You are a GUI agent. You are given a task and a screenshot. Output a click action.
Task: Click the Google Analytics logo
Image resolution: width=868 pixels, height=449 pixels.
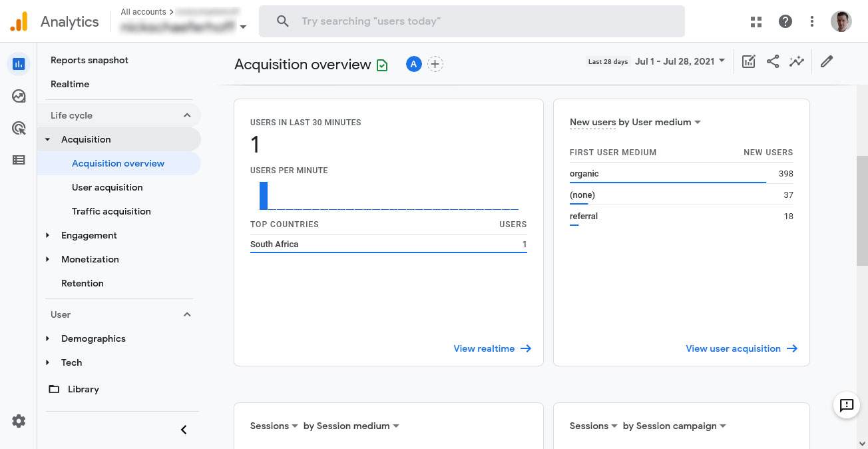[19, 21]
